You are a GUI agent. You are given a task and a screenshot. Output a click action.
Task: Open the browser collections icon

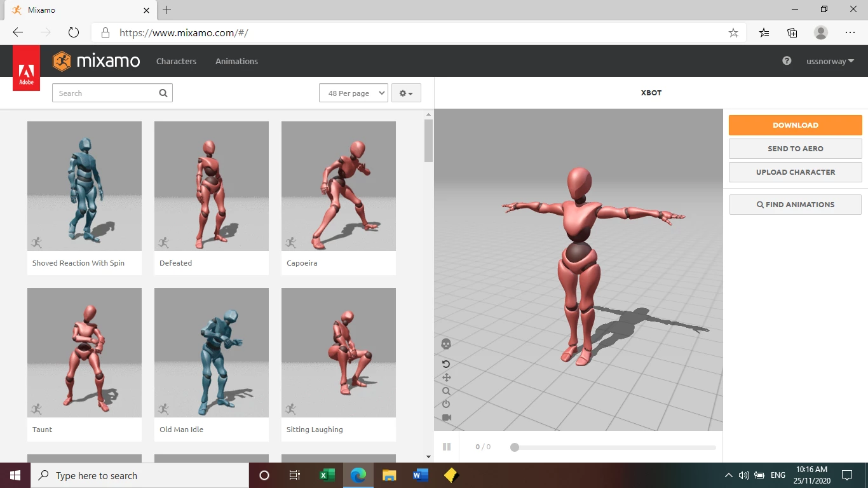coord(792,32)
